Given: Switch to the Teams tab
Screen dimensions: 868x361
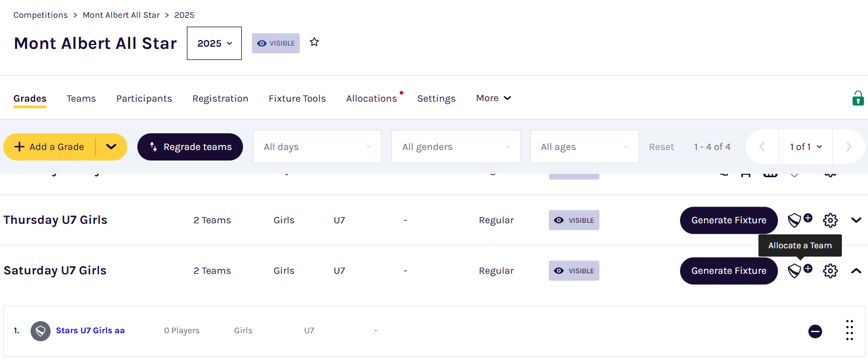Looking at the screenshot, I should (x=81, y=98).
